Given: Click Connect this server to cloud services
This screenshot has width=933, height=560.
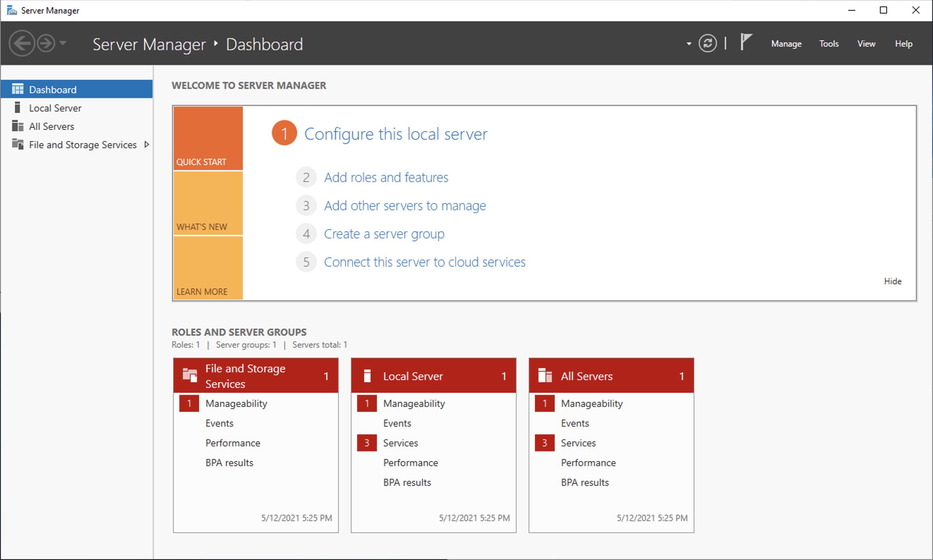Looking at the screenshot, I should click(x=425, y=262).
